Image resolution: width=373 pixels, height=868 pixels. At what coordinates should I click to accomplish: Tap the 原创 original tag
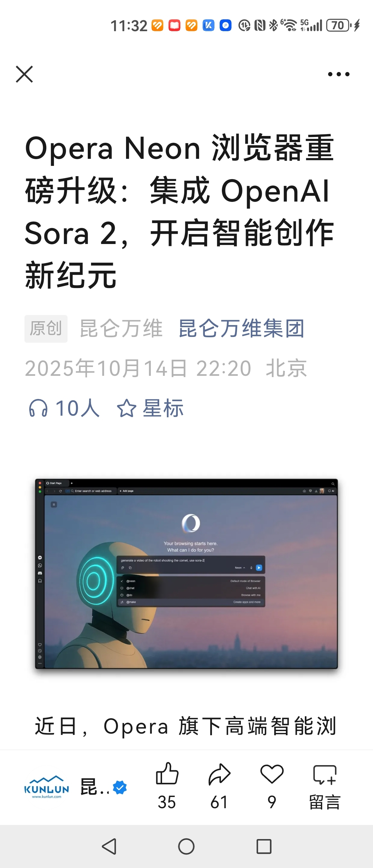[x=46, y=329]
